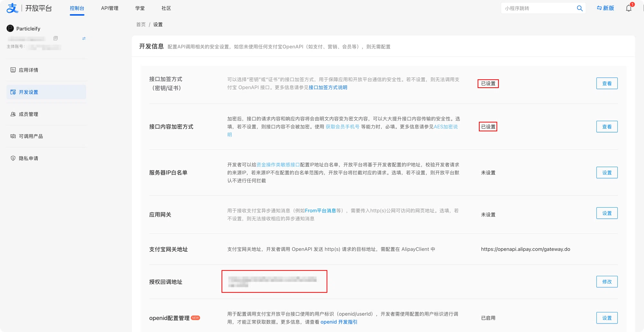Open the 社区 tab
Image resolution: width=644 pixels, height=332 pixels.
[166, 8]
